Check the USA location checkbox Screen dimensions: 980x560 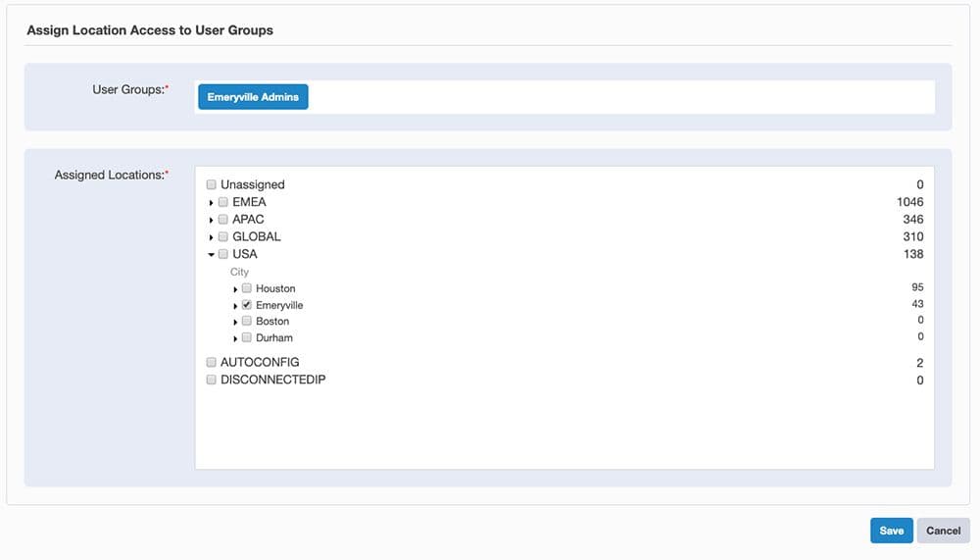pos(223,254)
